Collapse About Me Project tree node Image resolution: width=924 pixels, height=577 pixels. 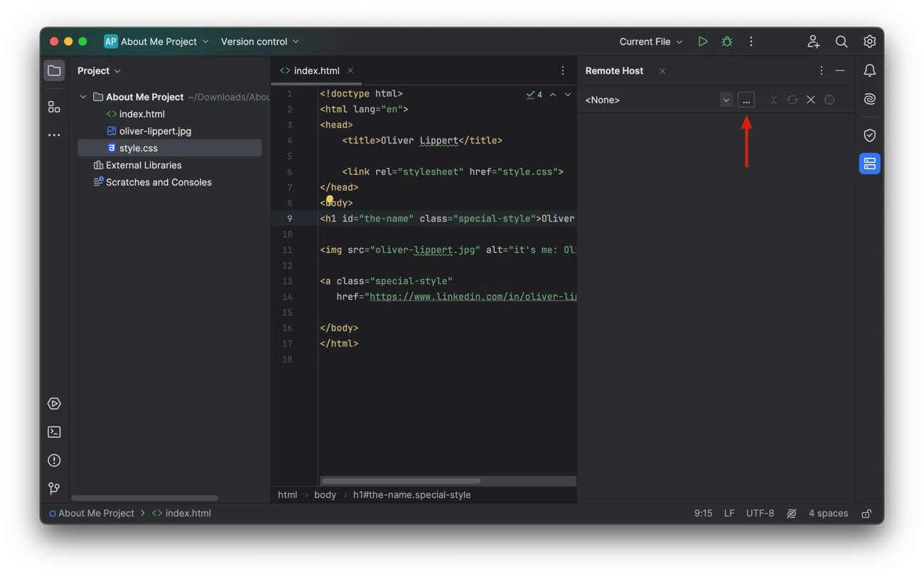pyautogui.click(x=83, y=97)
